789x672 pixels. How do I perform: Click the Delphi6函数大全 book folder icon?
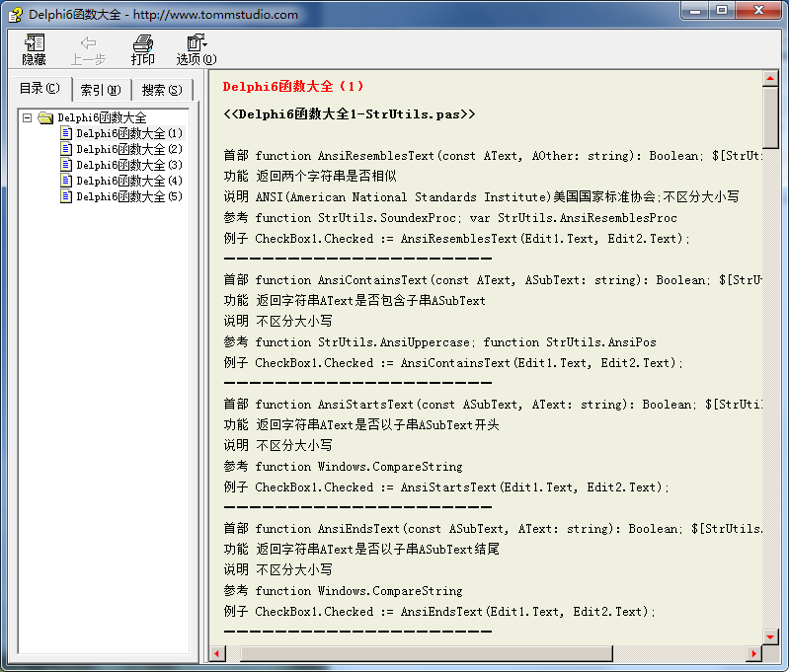tap(45, 117)
